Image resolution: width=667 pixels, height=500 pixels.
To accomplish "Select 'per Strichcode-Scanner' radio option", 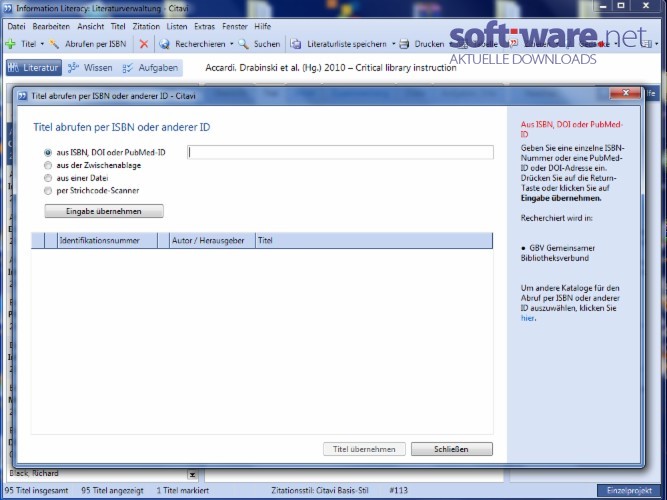I will click(x=48, y=191).
